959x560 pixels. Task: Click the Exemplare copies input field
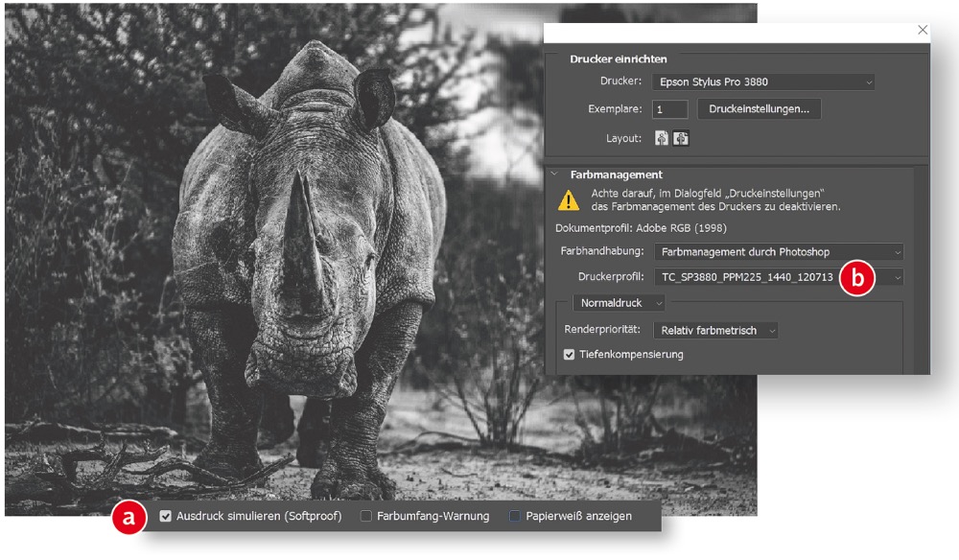coord(669,110)
